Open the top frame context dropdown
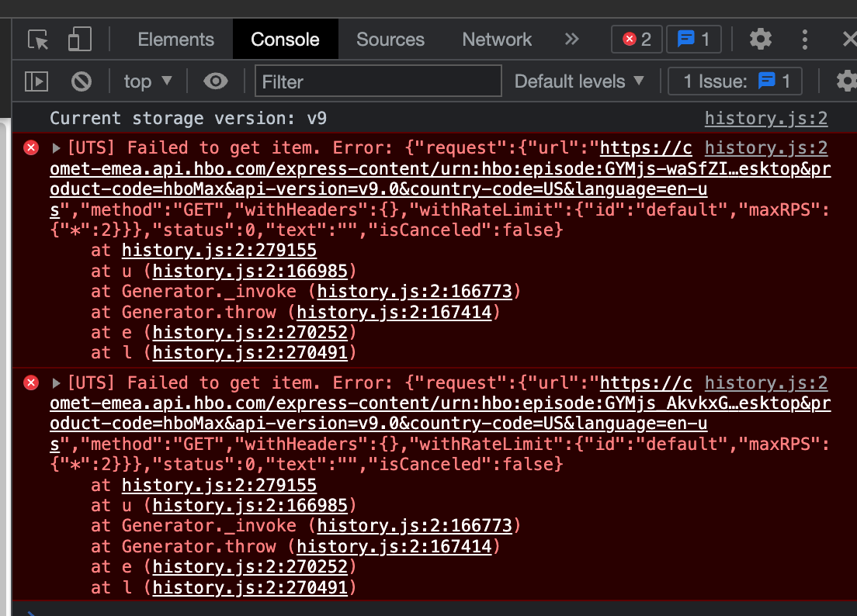 click(x=147, y=81)
